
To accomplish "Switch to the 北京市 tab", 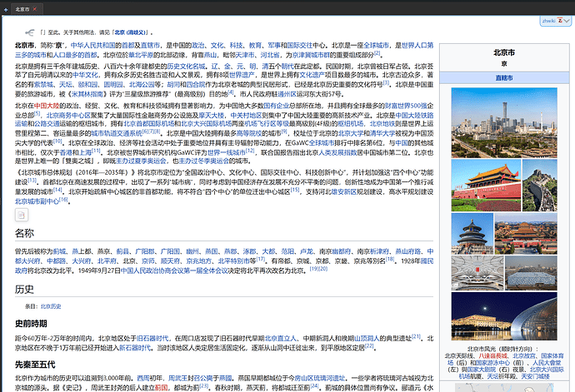I will tap(22, 9).
